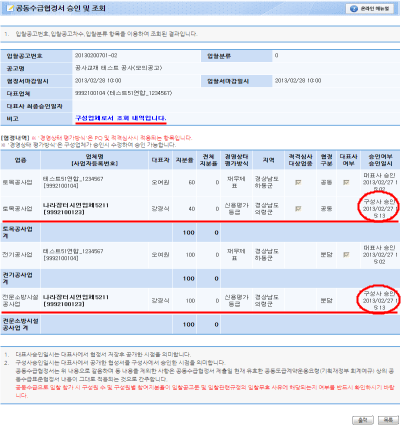Image resolution: width=404 pixels, height=429 pixels.
Task: Open the 온라인 매뉴얼 help button
Action: [x=370, y=9]
